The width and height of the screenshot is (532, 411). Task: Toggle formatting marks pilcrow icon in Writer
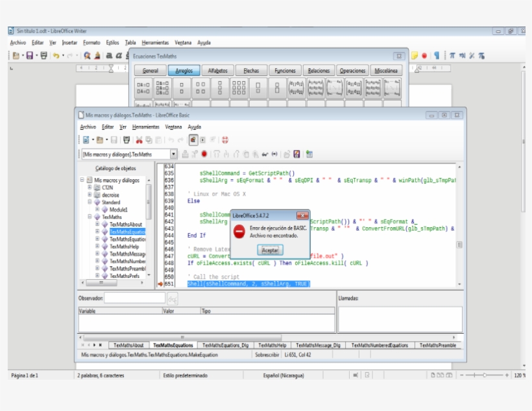(x=437, y=56)
